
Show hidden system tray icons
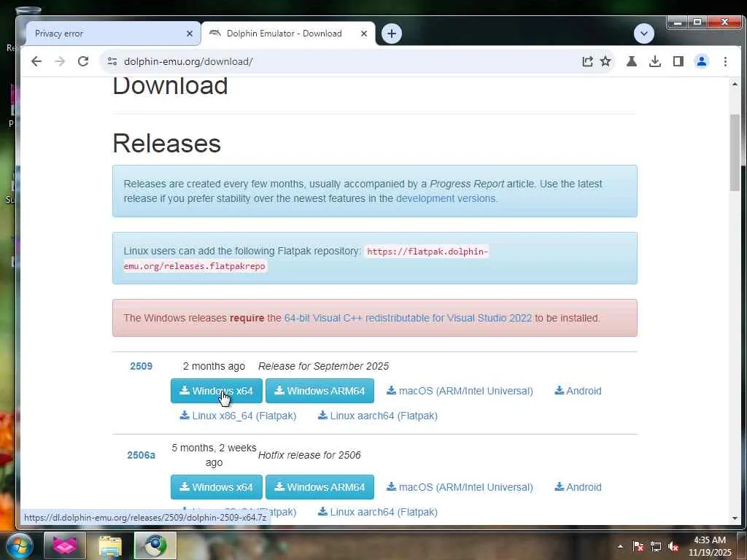point(620,546)
